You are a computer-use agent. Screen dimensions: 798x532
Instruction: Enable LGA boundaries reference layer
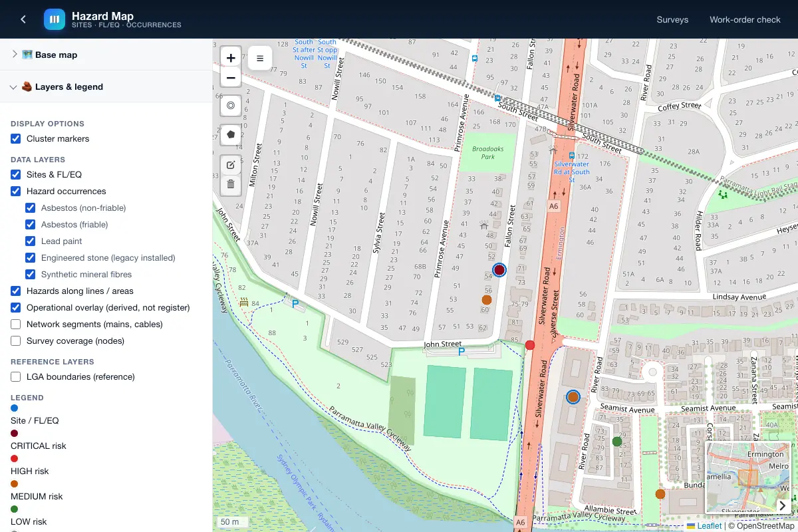pos(16,377)
